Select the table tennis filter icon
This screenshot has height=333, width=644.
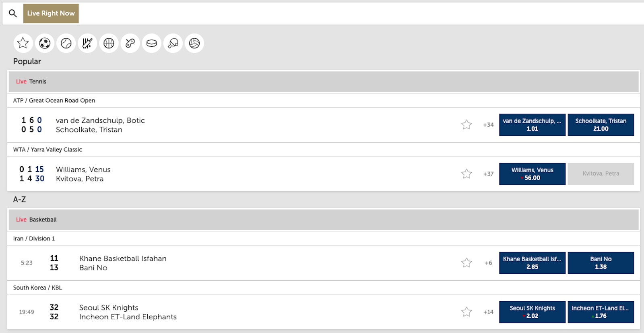173,43
